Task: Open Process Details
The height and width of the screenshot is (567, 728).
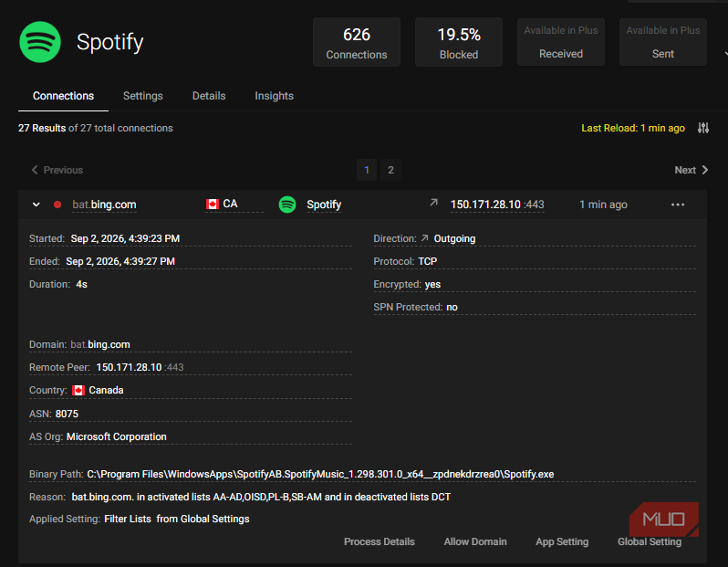Action: pyautogui.click(x=379, y=541)
